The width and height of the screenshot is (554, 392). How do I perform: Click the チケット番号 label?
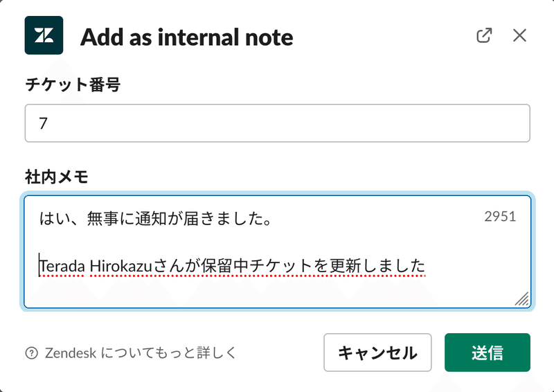[73, 84]
